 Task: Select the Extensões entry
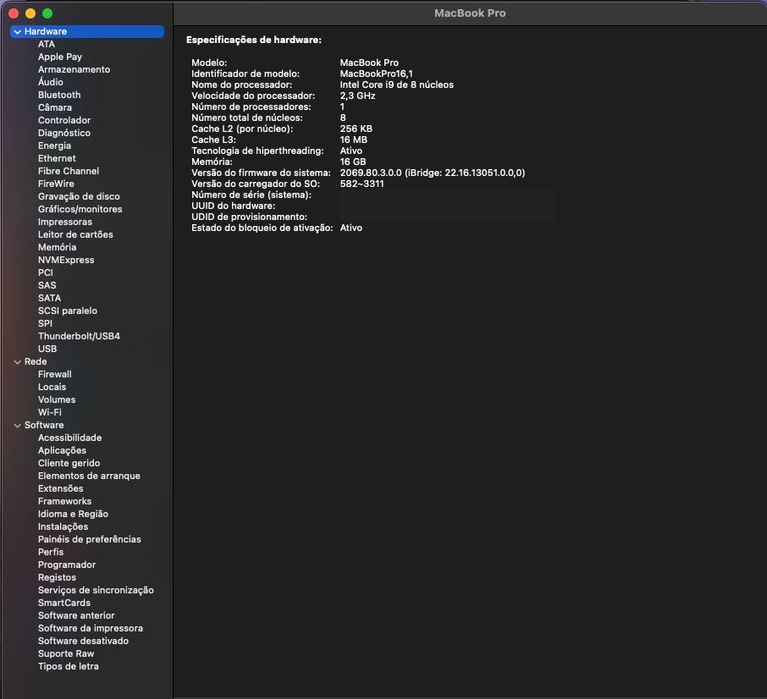(x=61, y=489)
